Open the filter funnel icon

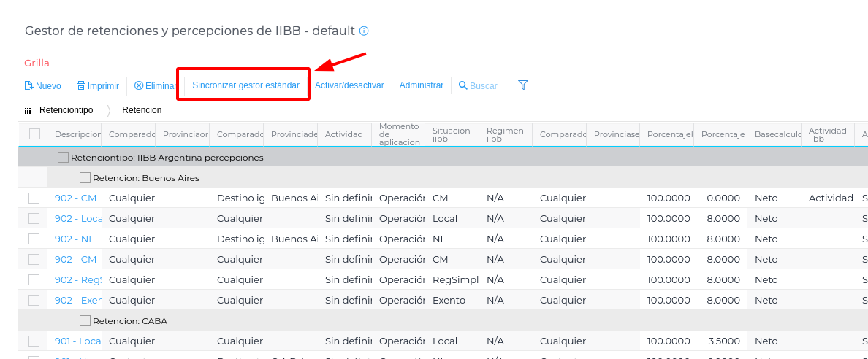click(523, 85)
